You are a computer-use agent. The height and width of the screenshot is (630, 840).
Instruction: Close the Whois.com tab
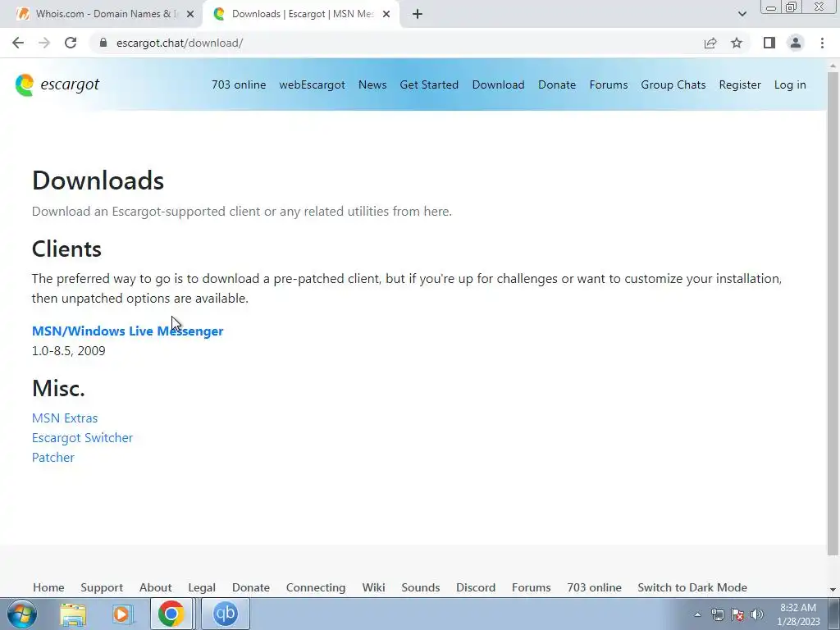tap(190, 14)
